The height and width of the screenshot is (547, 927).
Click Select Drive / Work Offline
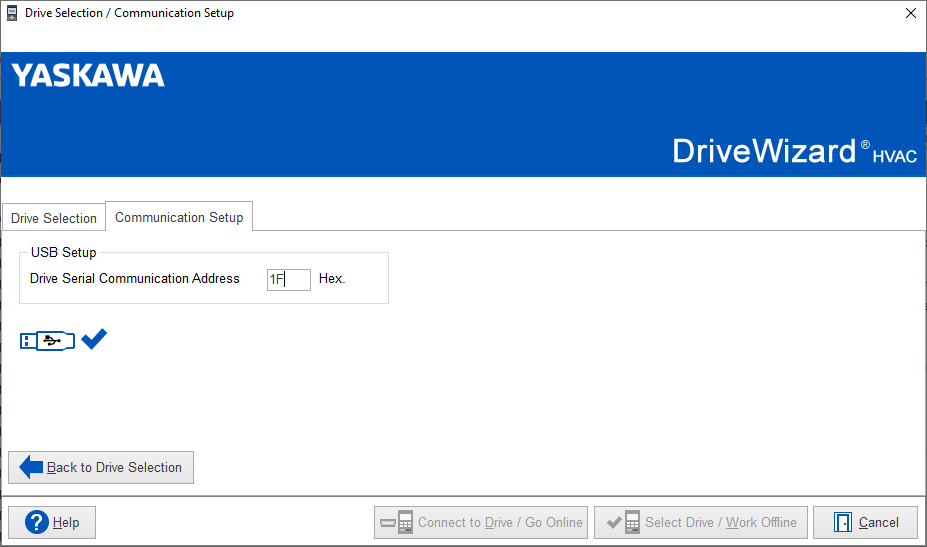(x=701, y=522)
